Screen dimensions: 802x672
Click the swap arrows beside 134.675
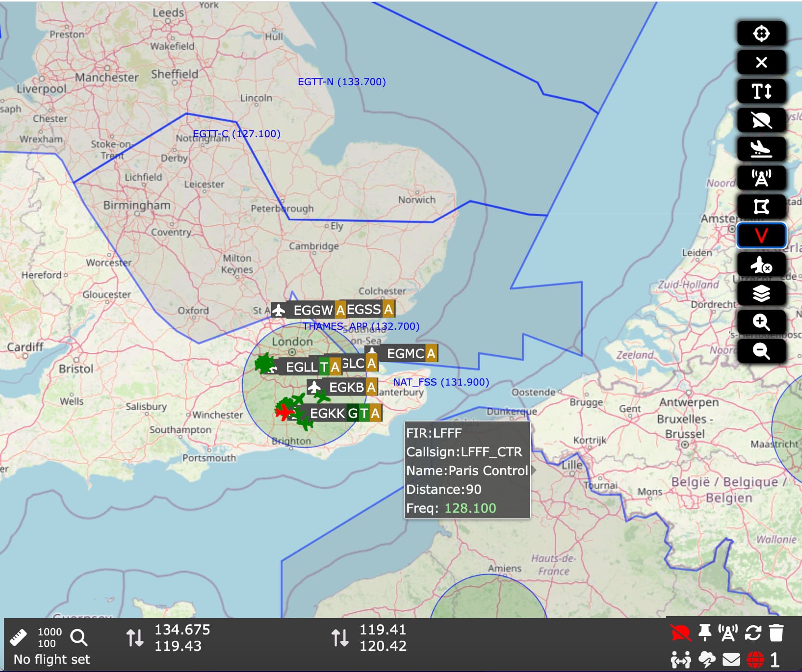[135, 638]
